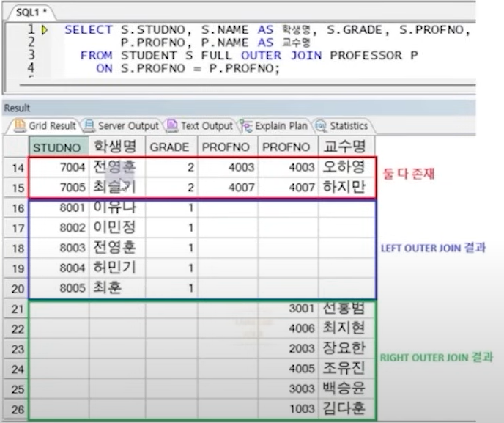Viewport: 504px width, 423px height.
Task: Click the Result panel title bar
Action: coord(239,108)
